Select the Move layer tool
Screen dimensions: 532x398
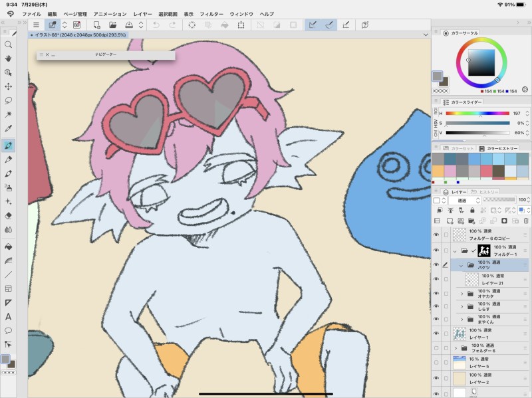point(8,86)
